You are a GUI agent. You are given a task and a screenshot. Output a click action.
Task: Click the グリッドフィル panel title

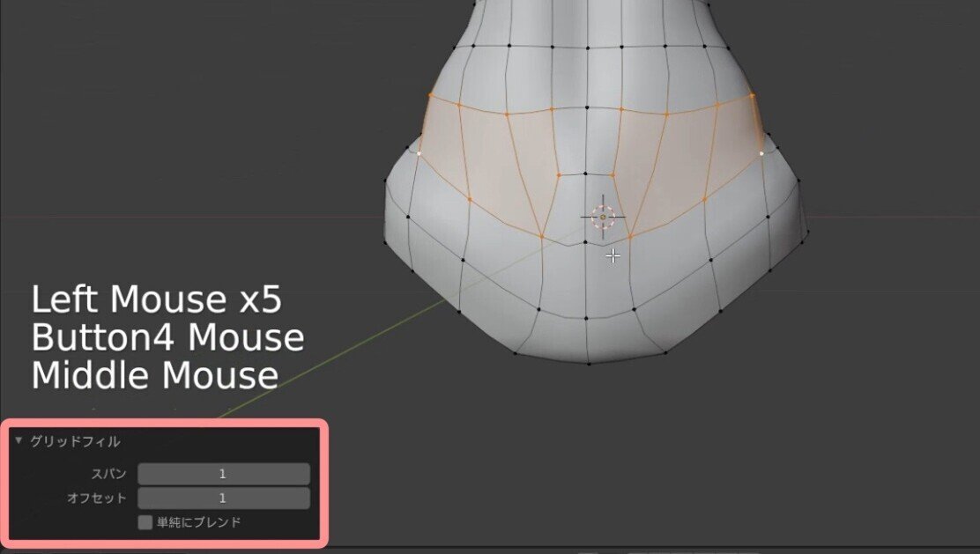(x=75, y=441)
